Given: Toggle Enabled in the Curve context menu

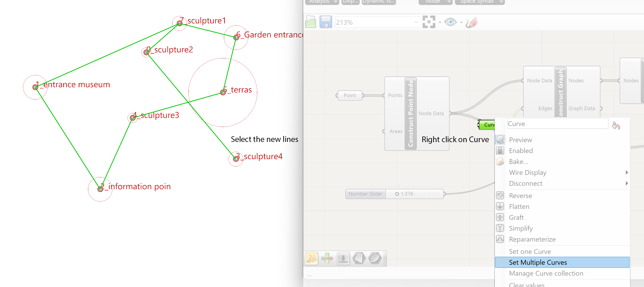Looking at the screenshot, I should [x=521, y=151].
